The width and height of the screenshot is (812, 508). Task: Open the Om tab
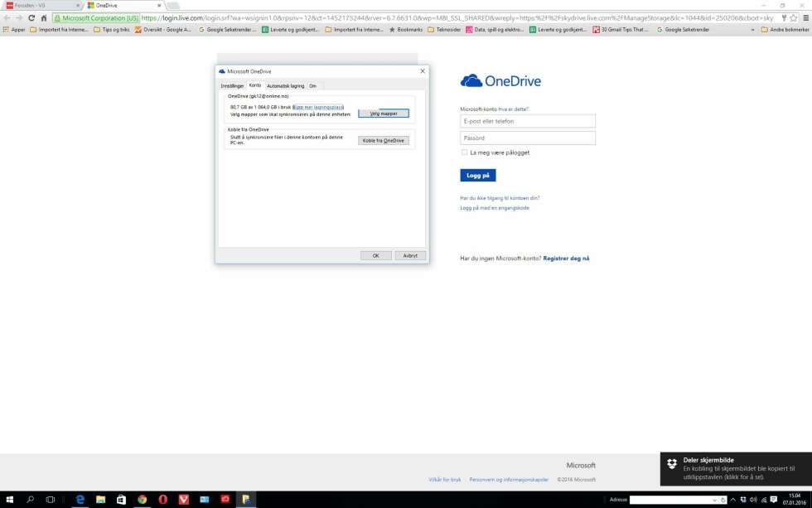coord(313,86)
